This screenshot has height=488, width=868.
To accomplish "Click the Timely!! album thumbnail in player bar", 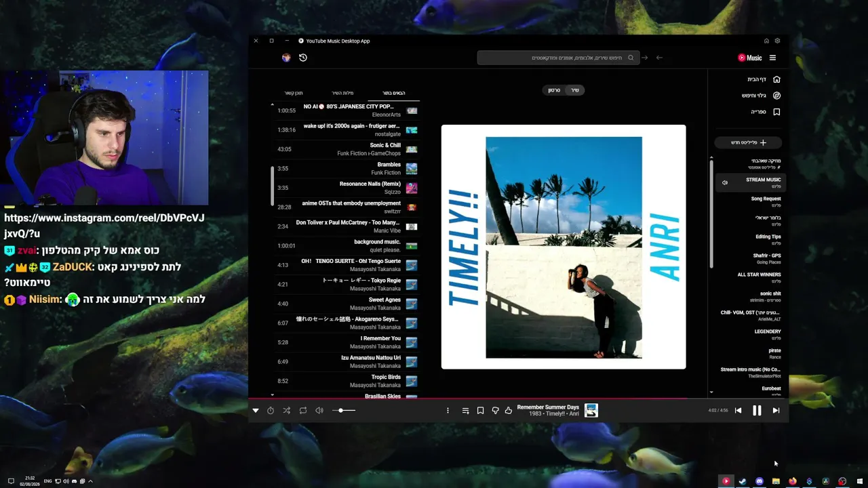I will (x=591, y=410).
